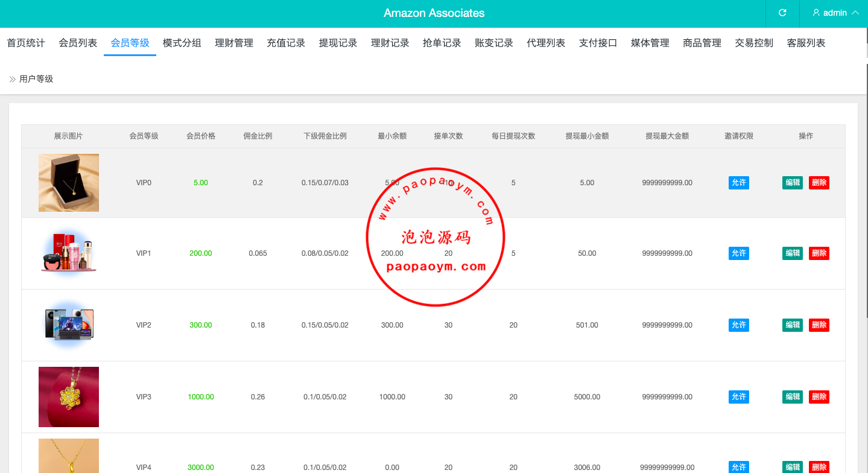Open the 客服列表 tab
Viewport: 868px width, 473px height.
click(x=806, y=43)
